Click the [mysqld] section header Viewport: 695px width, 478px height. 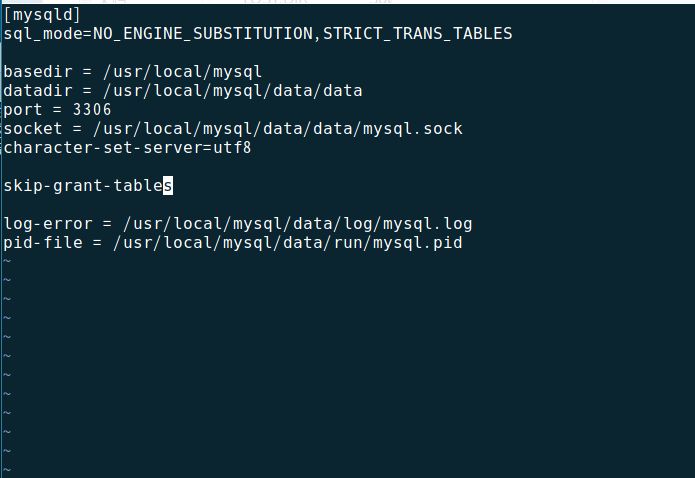coord(42,15)
